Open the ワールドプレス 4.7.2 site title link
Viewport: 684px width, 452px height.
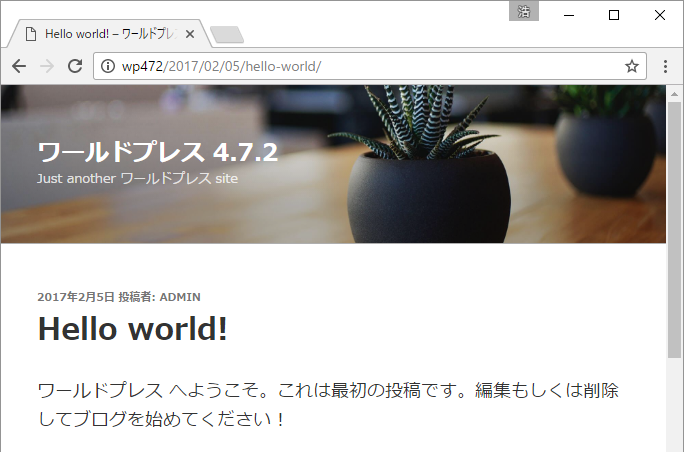(157, 152)
